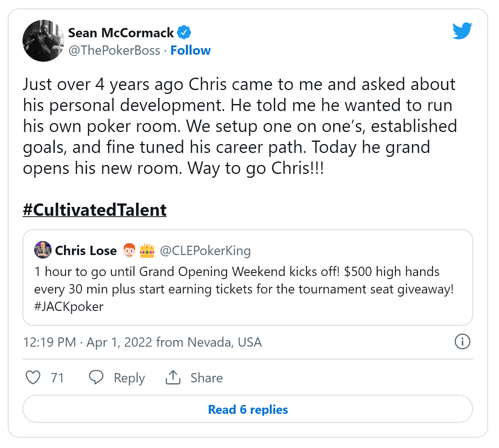This screenshot has height=448, width=499.
Task: Open the Chris Lose quoted name
Action: click(86, 251)
